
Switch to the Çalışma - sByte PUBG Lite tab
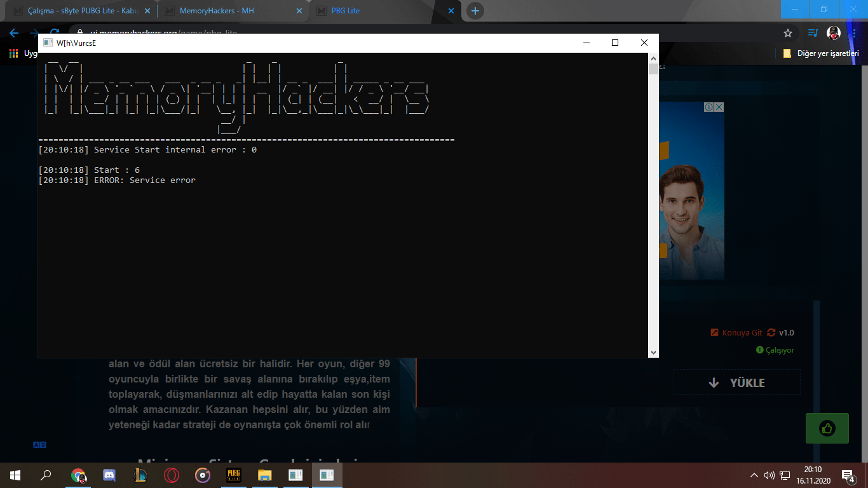point(83,11)
